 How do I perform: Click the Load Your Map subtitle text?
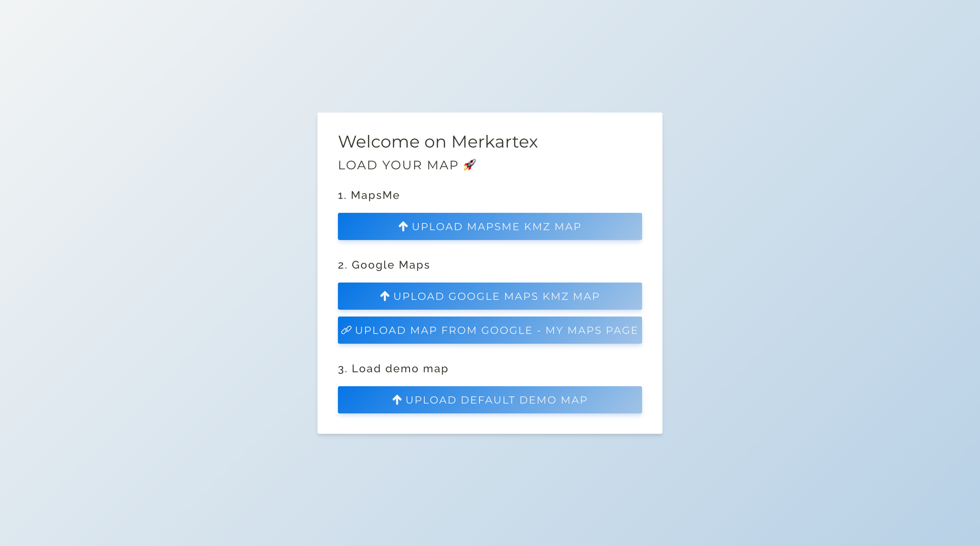(398, 165)
